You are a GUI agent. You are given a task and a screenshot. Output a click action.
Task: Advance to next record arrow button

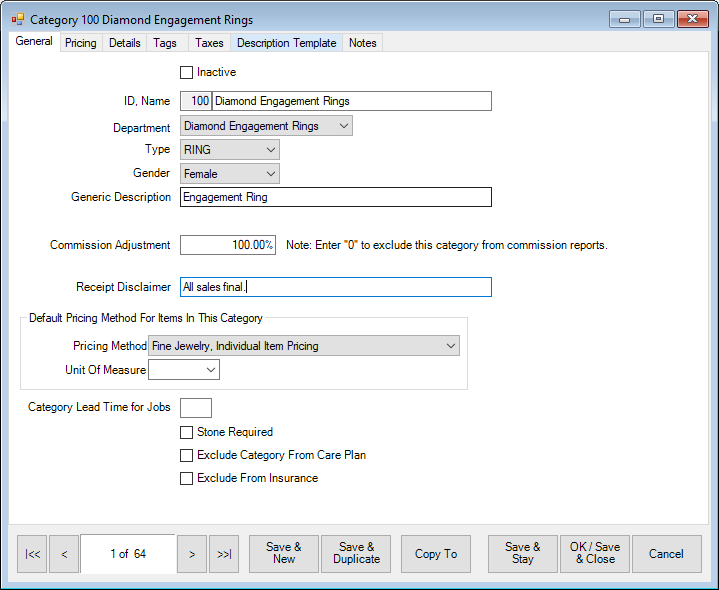(x=191, y=554)
